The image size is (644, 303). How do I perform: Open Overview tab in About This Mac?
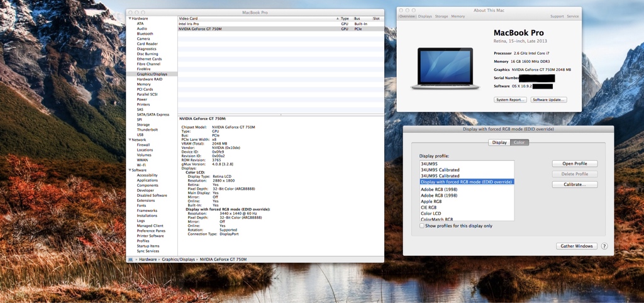[407, 16]
